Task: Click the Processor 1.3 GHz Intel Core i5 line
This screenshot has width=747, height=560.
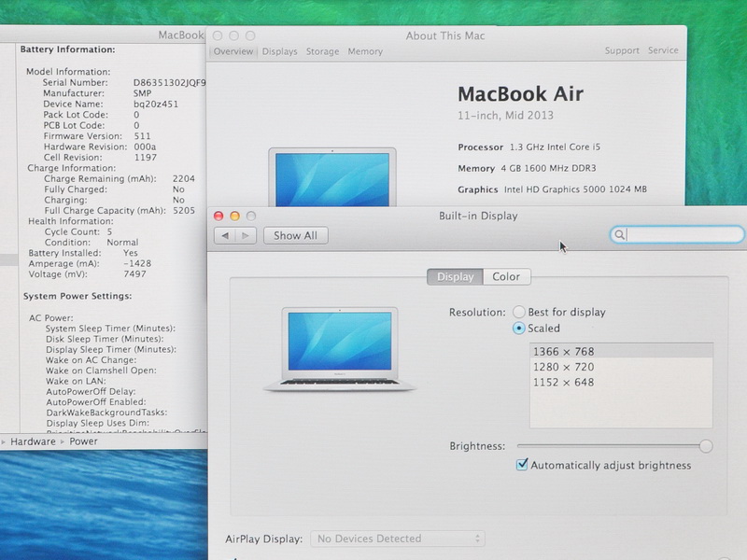Action: (x=529, y=147)
